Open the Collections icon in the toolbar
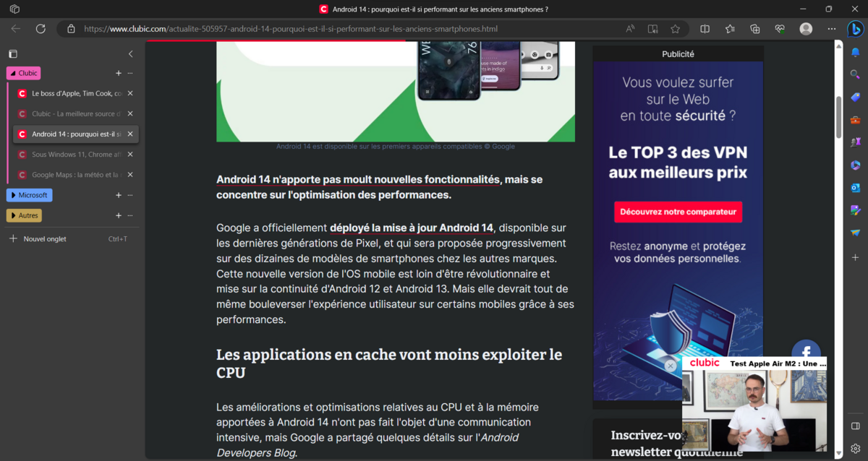This screenshot has height=461, width=868. point(755,29)
